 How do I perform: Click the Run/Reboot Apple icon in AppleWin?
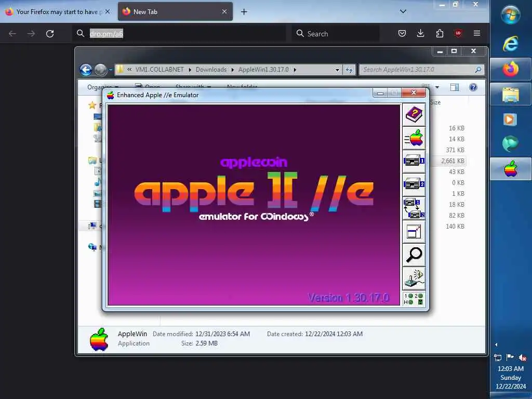(414, 138)
